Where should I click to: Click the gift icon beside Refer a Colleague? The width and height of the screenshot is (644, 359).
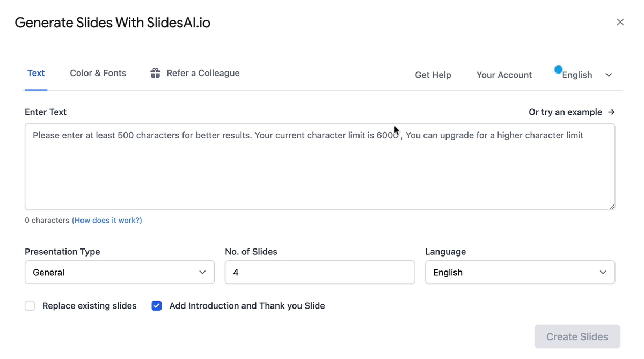[x=155, y=73]
